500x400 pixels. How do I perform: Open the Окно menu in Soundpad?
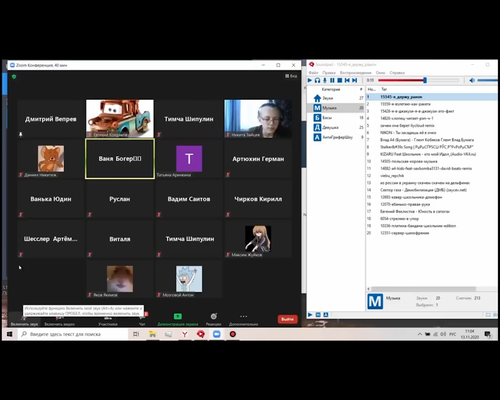click(x=380, y=73)
